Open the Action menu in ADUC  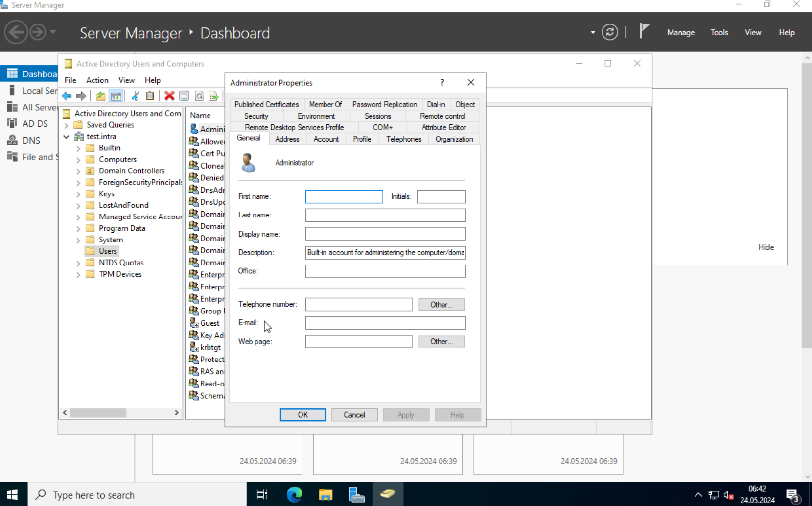pyautogui.click(x=97, y=80)
